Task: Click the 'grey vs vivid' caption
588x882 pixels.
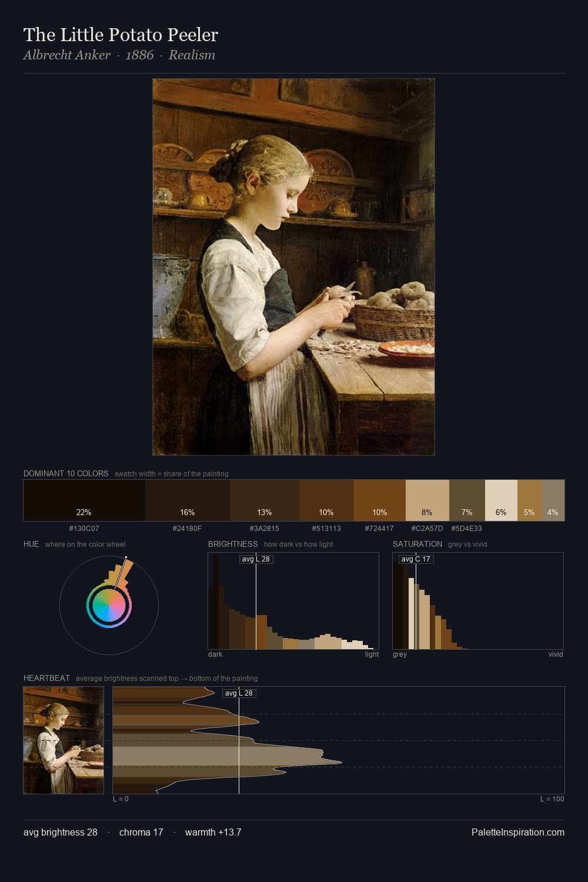Action: click(x=467, y=544)
